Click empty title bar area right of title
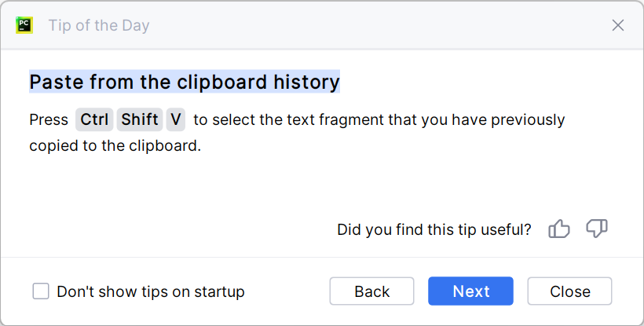Screen dimensions: 644x326 [x=377, y=25]
